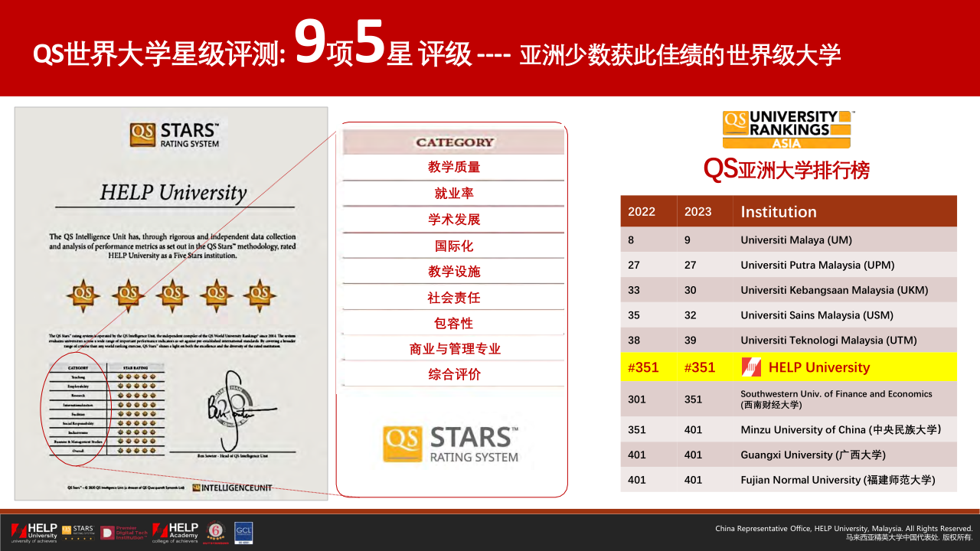This screenshot has height=551, width=980.
Task: Click the blue GCL certification logo
Action: (243, 533)
